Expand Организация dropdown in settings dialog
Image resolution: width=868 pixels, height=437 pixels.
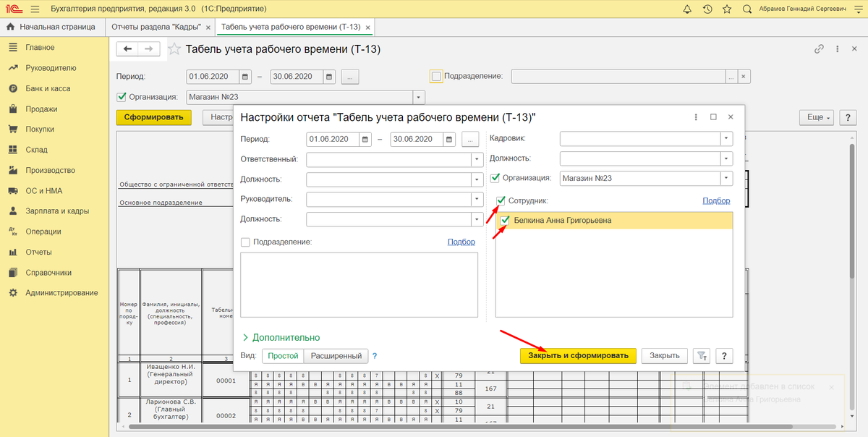(726, 178)
